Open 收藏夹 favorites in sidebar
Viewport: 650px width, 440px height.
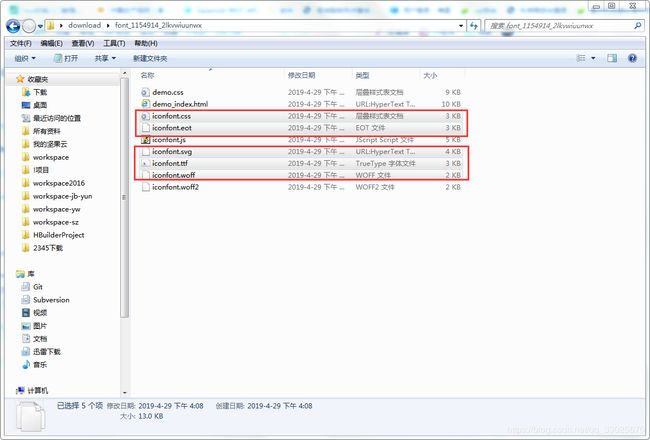coord(38,79)
